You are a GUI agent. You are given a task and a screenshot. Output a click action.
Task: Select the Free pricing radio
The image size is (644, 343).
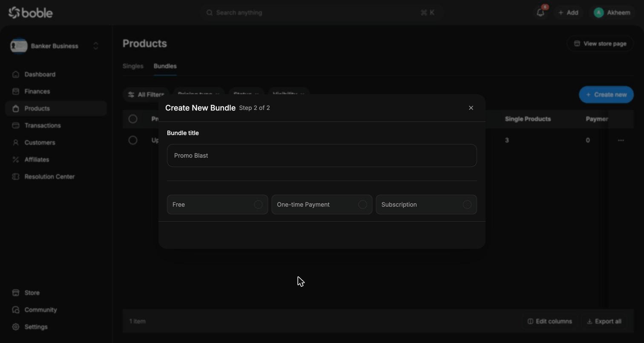[258, 205]
